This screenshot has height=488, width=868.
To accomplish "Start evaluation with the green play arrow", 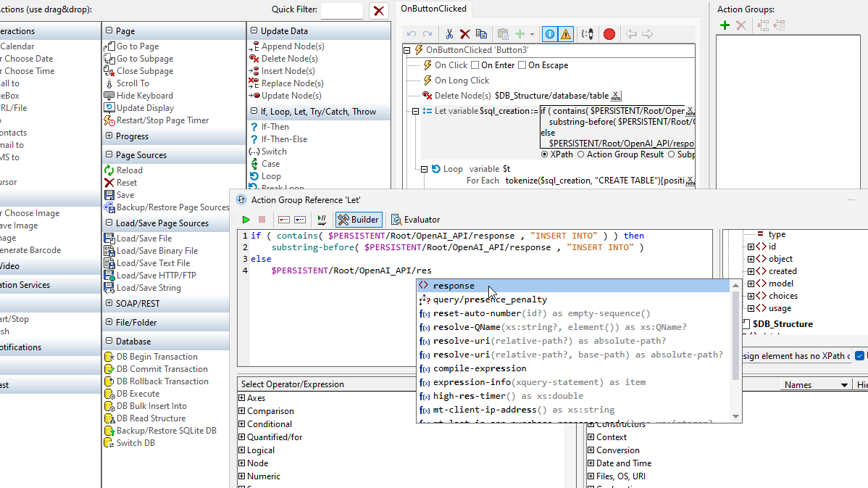I will tap(246, 219).
